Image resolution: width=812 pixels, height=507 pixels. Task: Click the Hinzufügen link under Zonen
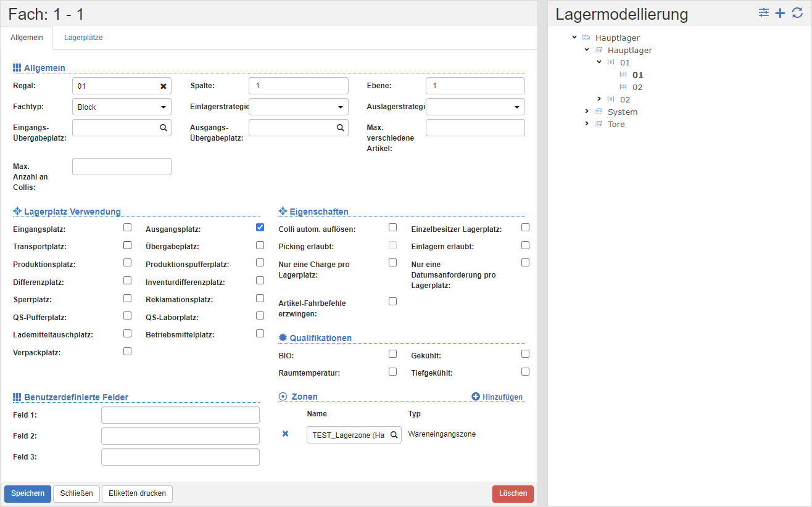[x=497, y=397]
